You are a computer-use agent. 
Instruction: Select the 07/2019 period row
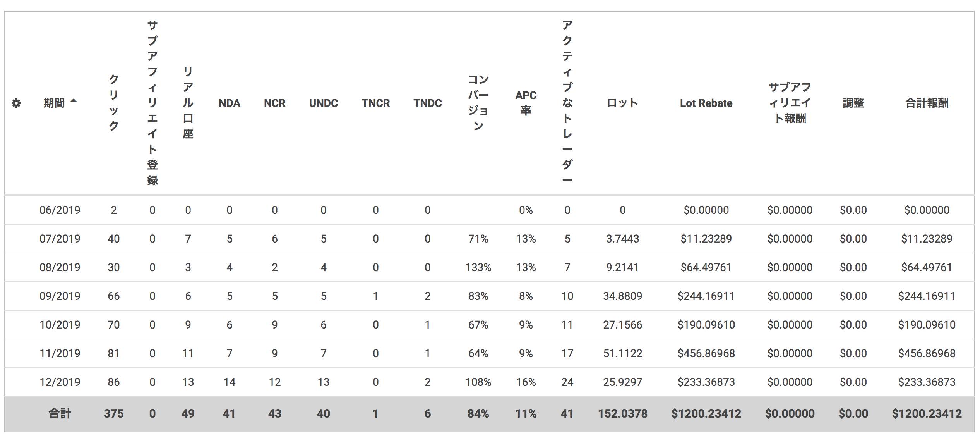click(x=60, y=239)
